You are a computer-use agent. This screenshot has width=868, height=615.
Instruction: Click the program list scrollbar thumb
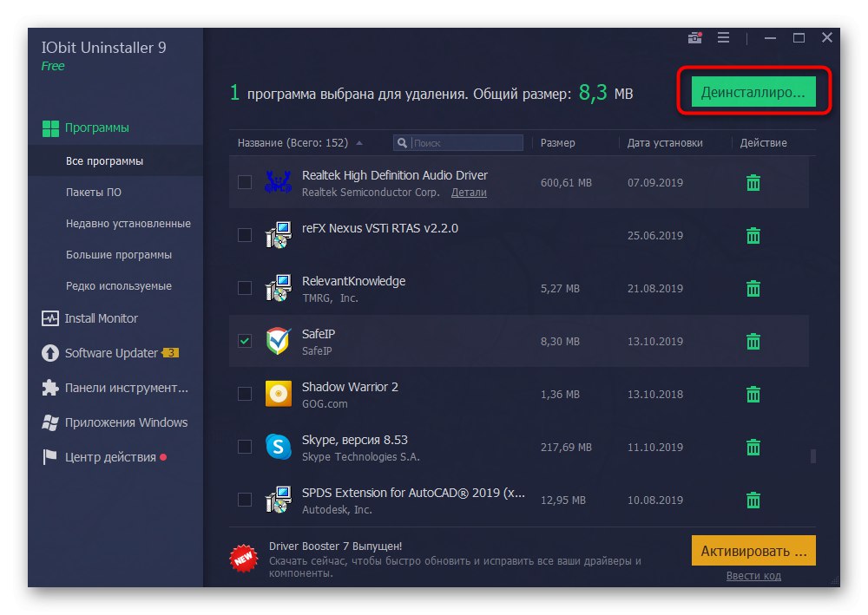pyautogui.click(x=812, y=456)
